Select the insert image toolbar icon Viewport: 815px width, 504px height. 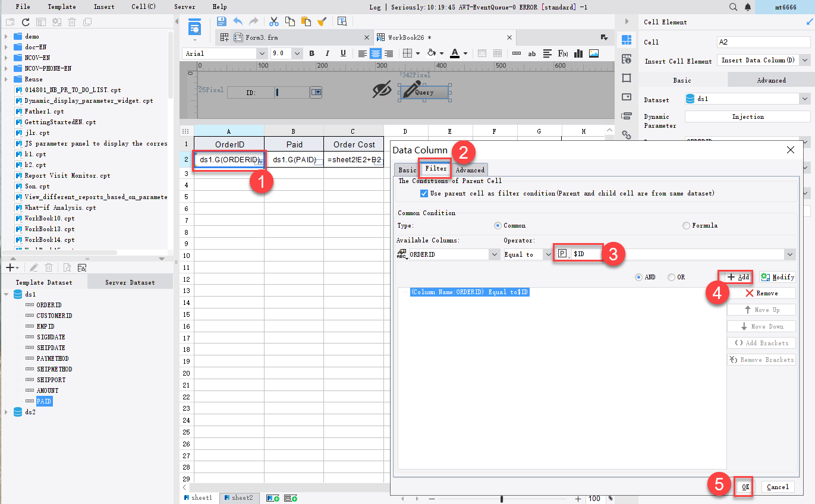point(594,53)
